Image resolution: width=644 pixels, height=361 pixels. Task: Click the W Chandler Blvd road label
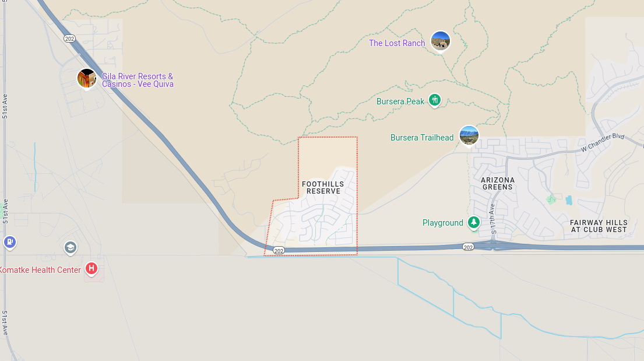603,143
